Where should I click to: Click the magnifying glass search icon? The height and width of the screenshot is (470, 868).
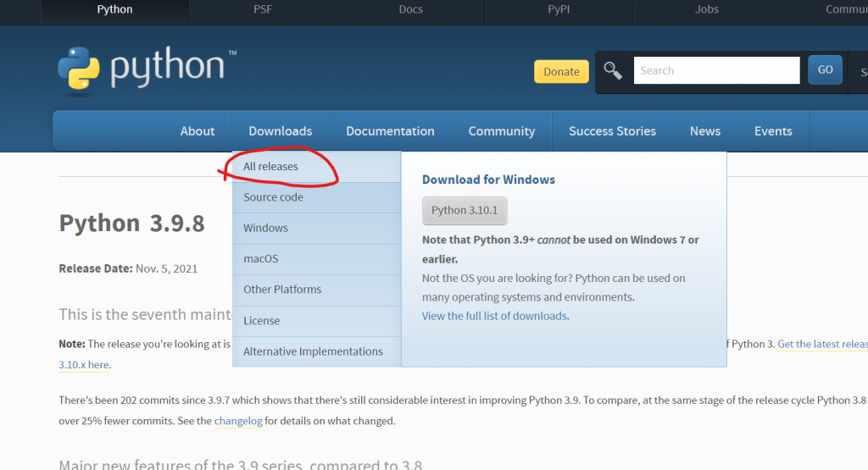(x=613, y=71)
